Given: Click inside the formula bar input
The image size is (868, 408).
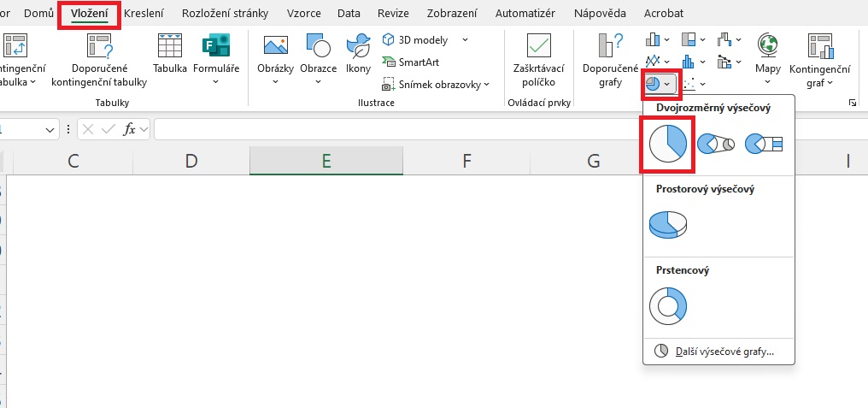Looking at the screenshot, I should click(x=384, y=129).
